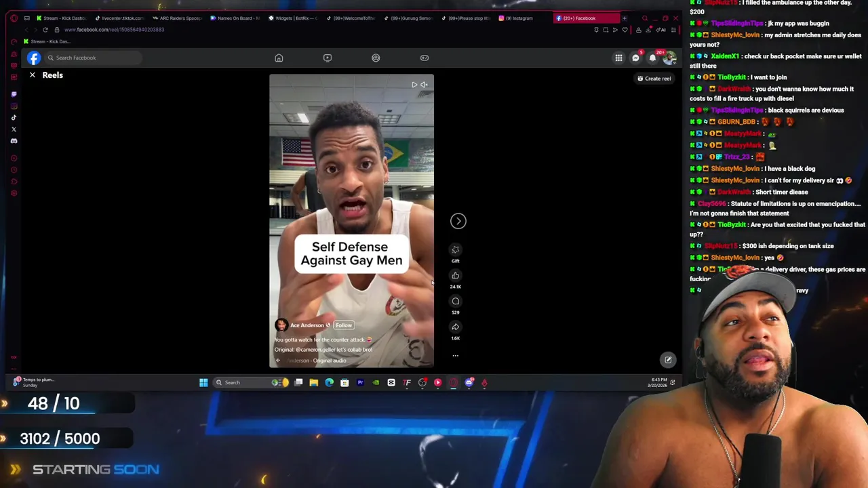Close the Reels viewer

(x=32, y=75)
